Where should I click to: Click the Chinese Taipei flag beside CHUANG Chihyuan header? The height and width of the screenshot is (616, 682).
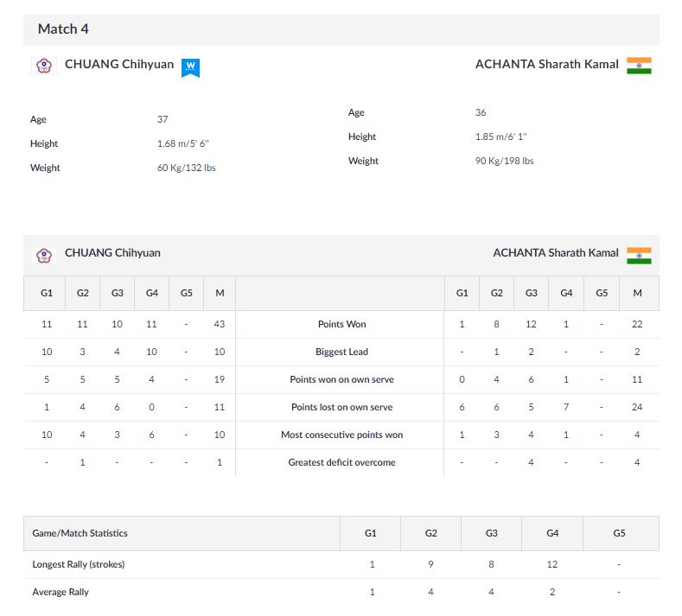point(44,65)
